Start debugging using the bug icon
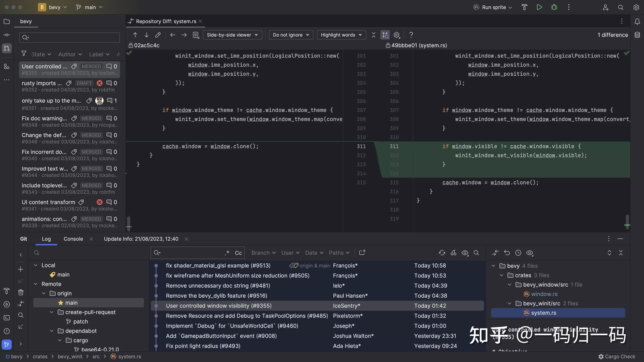This screenshot has width=644, height=362. pos(554,7)
